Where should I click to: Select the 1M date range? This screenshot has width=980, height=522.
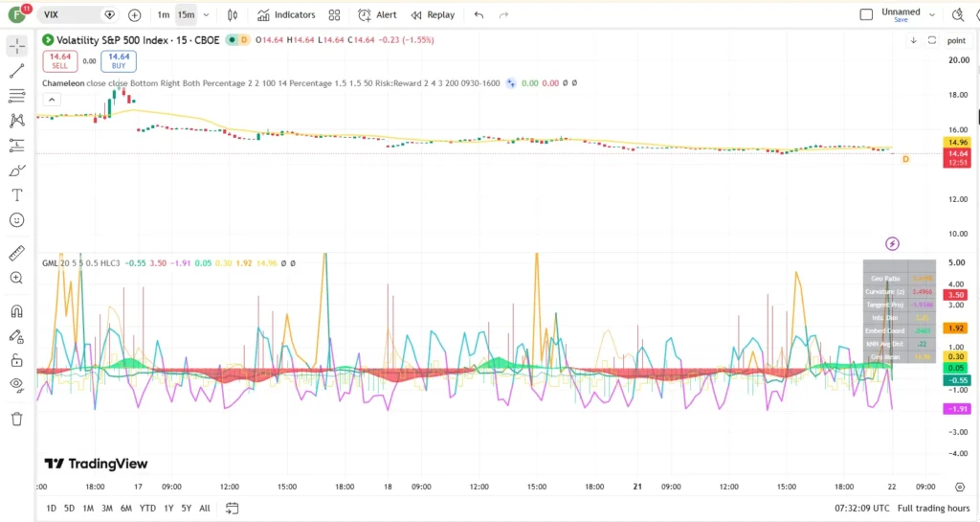88,509
